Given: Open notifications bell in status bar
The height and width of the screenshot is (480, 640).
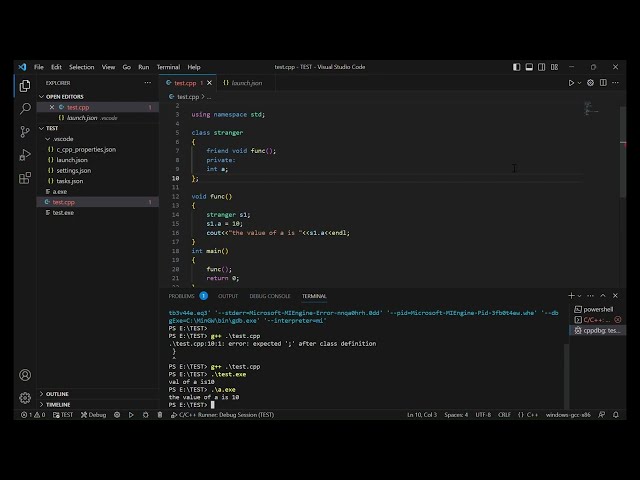Looking at the screenshot, I should 616,415.
